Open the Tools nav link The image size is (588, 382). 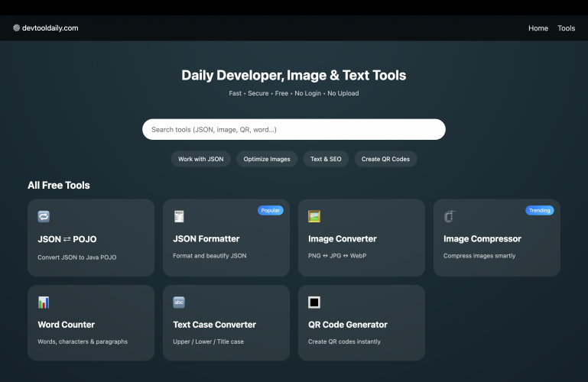(x=567, y=28)
